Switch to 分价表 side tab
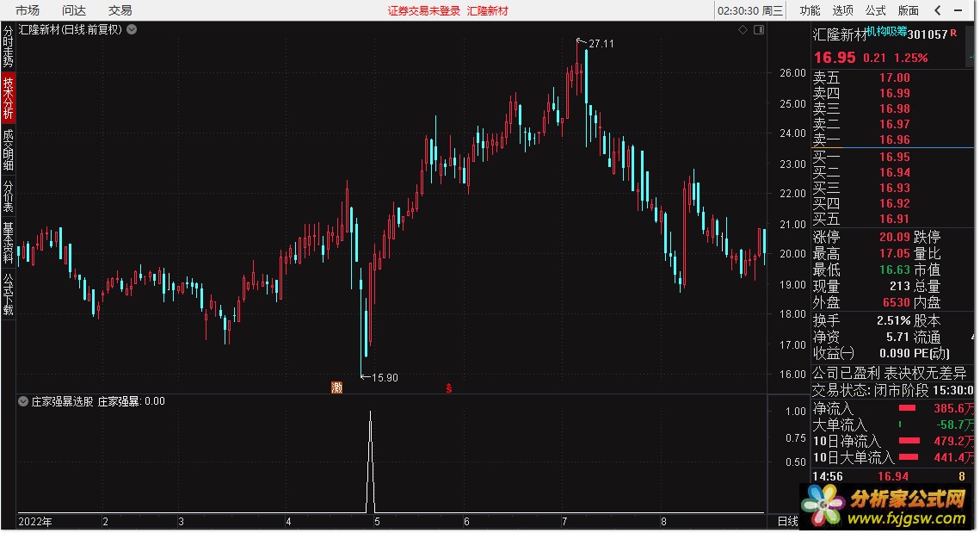The height and width of the screenshot is (533, 980). tap(8, 195)
